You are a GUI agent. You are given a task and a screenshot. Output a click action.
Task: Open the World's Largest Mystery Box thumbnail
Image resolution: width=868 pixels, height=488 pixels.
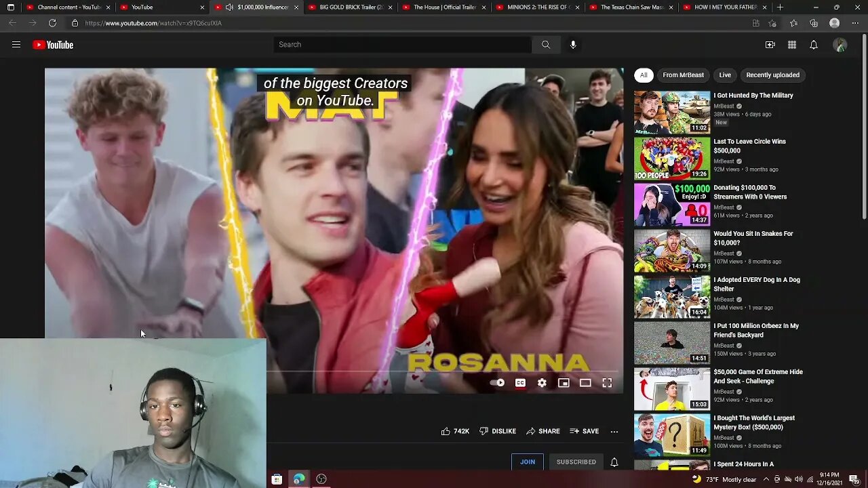(672, 435)
